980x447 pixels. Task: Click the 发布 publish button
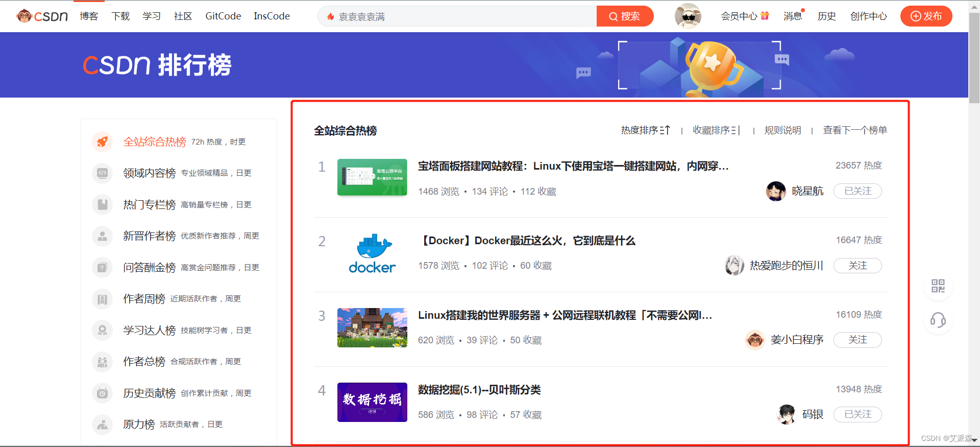pos(926,16)
